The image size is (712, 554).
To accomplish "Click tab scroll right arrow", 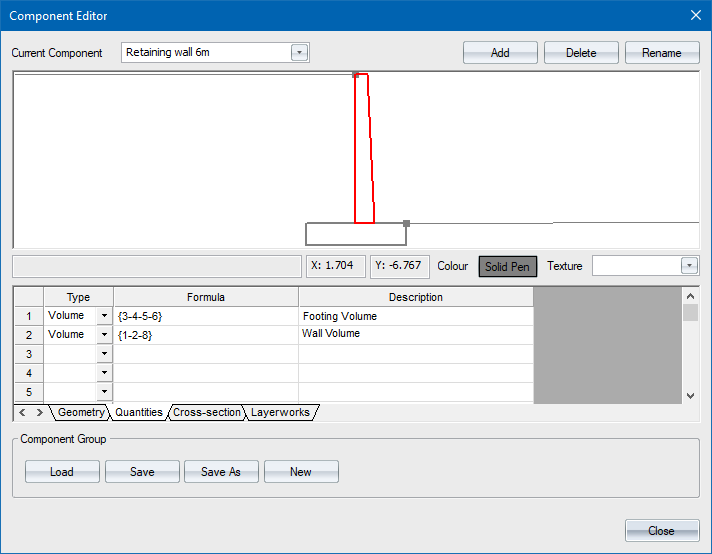I will 40,412.
